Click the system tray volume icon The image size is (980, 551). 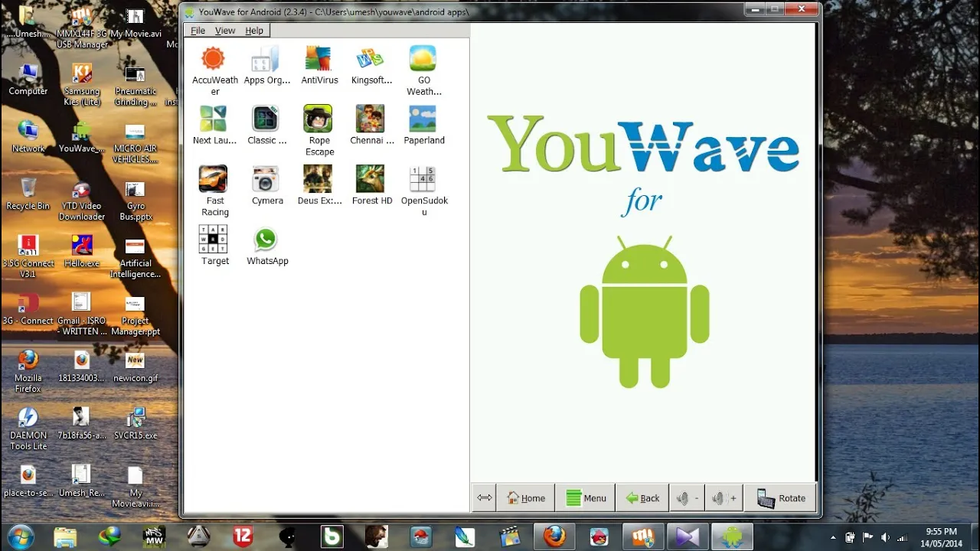click(885, 537)
